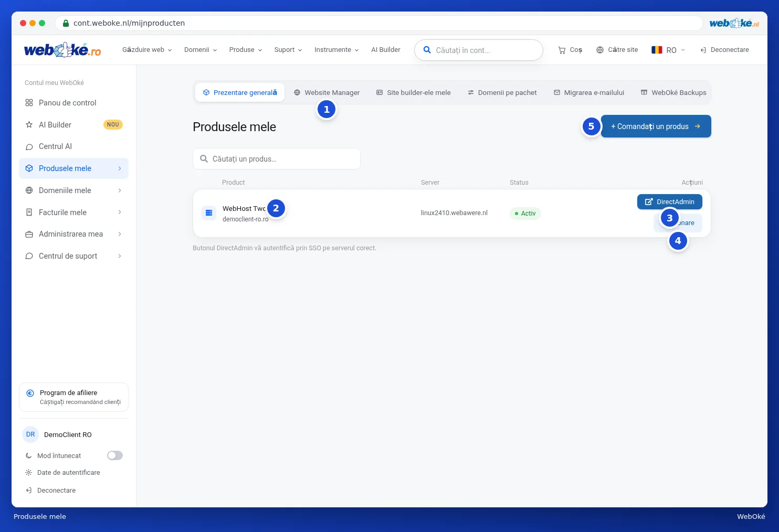Click the Domenii pe pachet sliders icon

coord(471,92)
